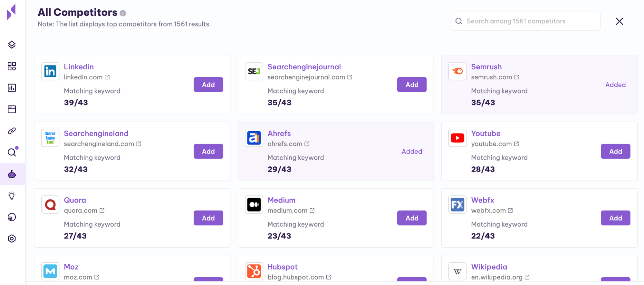Click the Moz logo thumbnail
This screenshot has width=644, height=285.
pyautogui.click(x=50, y=271)
